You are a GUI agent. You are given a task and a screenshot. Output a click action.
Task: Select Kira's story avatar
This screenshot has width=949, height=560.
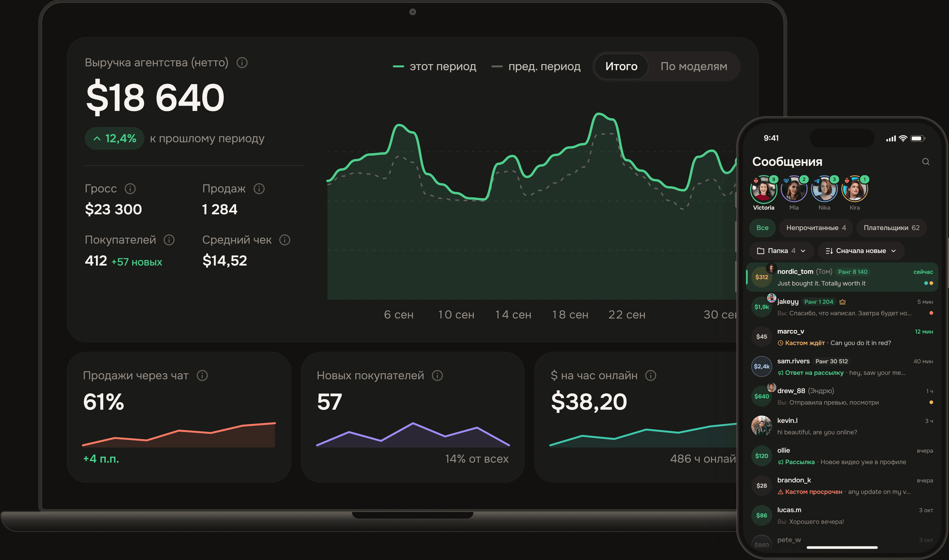point(855,189)
